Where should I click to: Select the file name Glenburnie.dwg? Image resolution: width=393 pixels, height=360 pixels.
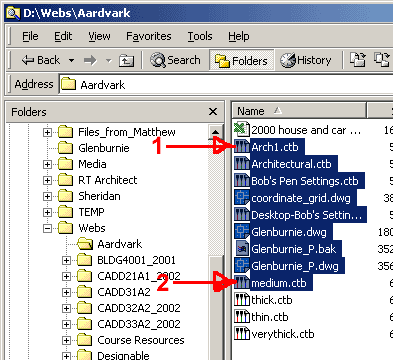(x=289, y=232)
